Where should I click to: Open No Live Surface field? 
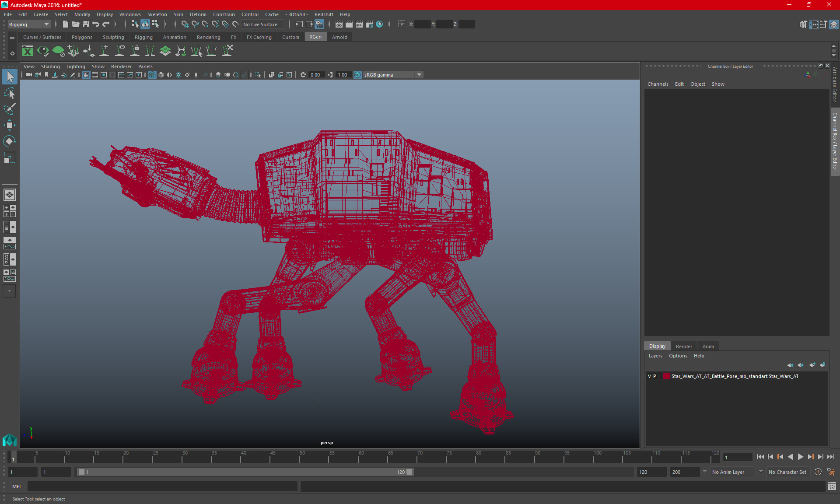click(x=262, y=24)
